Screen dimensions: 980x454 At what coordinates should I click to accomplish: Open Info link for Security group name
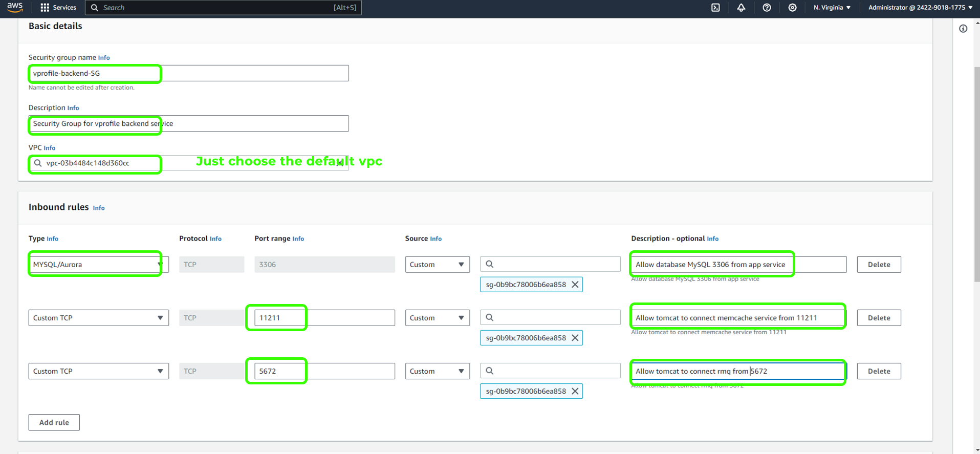pyautogui.click(x=104, y=58)
